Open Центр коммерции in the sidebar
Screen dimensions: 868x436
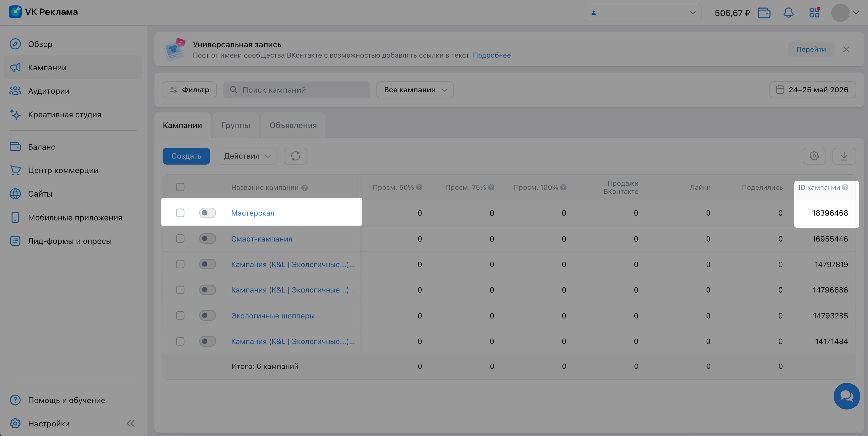click(x=73, y=171)
